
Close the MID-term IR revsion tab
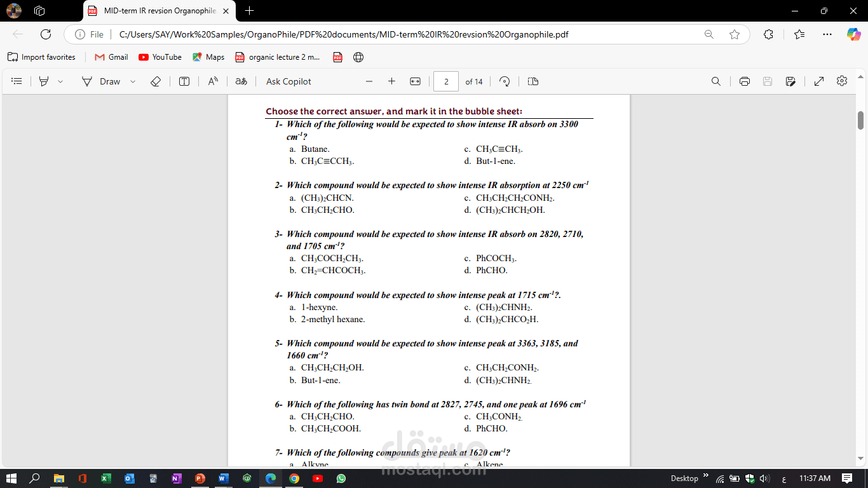click(226, 11)
